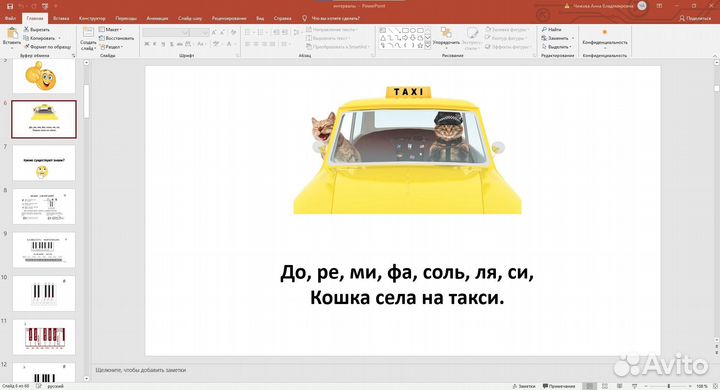Click 'Щелкните, чтобы добавить заметки' notes area
This screenshot has height=390, width=720.
click(141, 370)
